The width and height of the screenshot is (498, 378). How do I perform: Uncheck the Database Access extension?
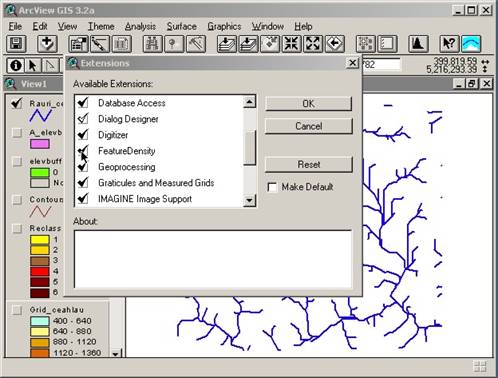tap(83, 103)
